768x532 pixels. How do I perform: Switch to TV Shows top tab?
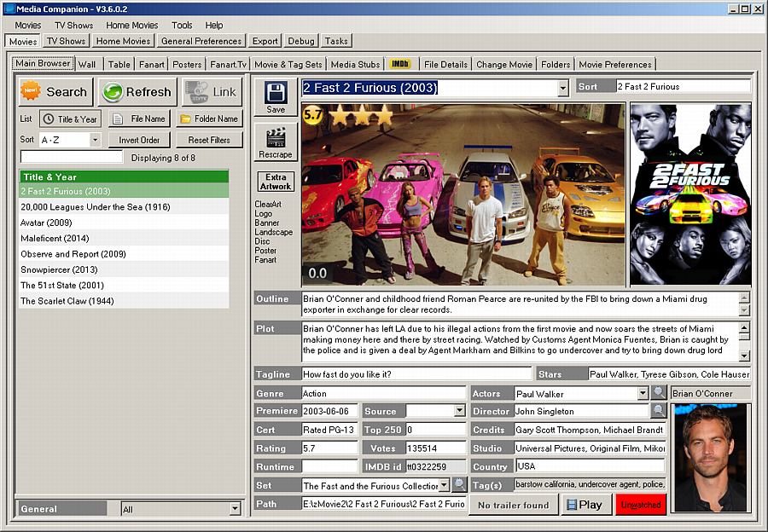(x=66, y=41)
